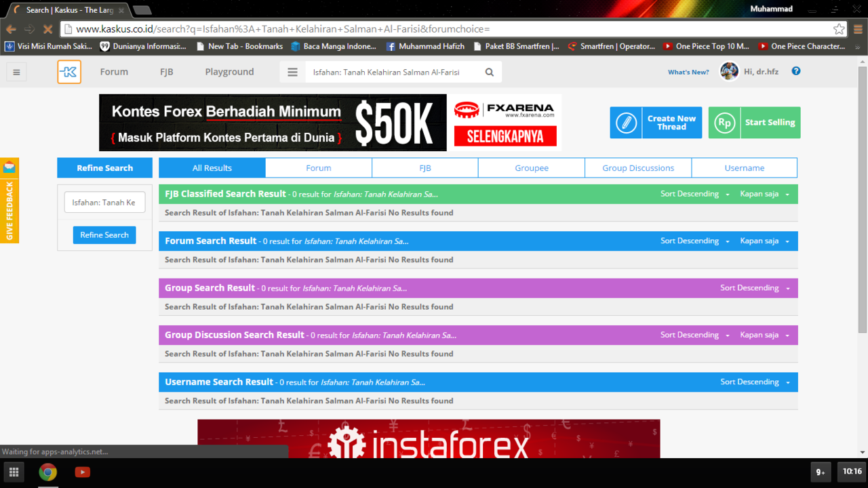Select the FJB results tab
The height and width of the screenshot is (488, 868).
[425, 168]
